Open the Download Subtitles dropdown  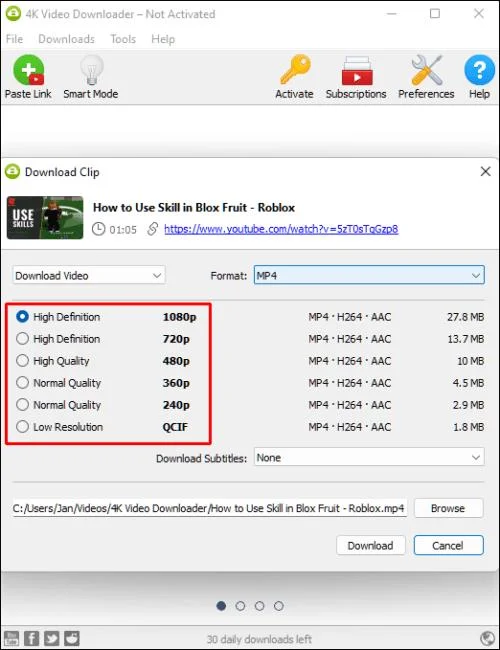click(x=369, y=457)
